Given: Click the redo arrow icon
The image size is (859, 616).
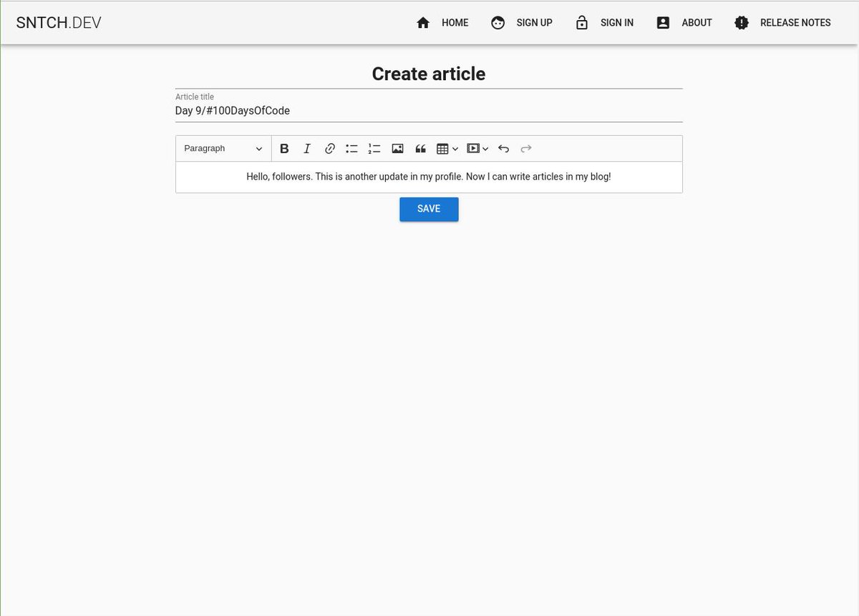Looking at the screenshot, I should click(526, 149).
